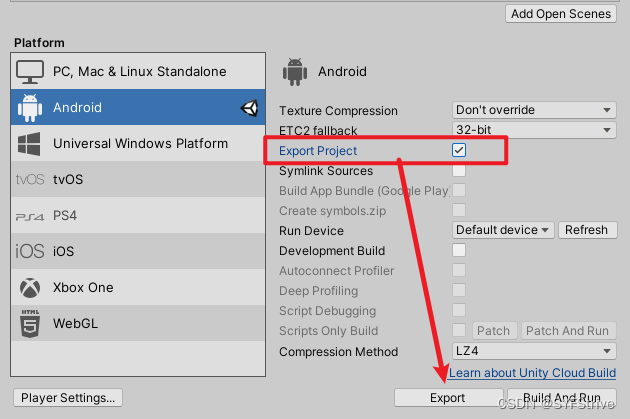The width and height of the screenshot is (630, 419).
Task: Click the PS4 platform logo icon
Action: point(30,217)
